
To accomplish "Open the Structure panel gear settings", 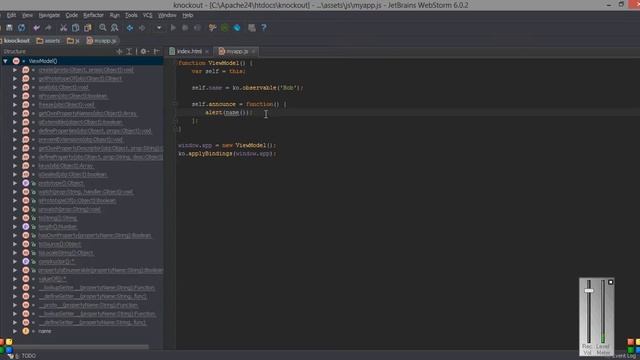I will click(144, 51).
